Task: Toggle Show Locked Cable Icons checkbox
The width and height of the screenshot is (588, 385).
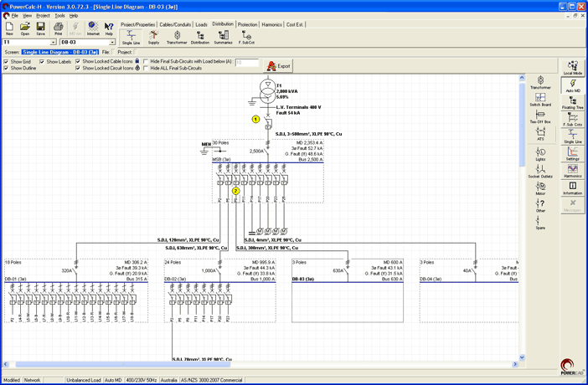Action: [x=78, y=61]
